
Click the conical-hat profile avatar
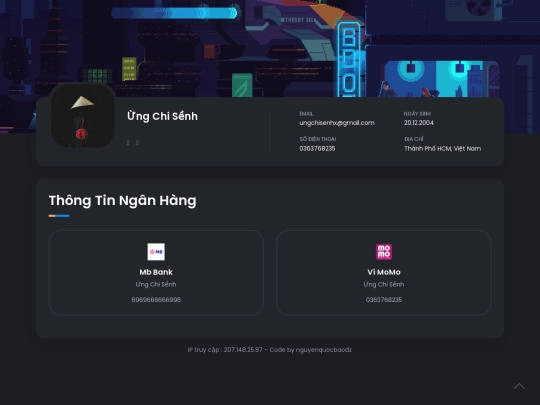[83, 115]
